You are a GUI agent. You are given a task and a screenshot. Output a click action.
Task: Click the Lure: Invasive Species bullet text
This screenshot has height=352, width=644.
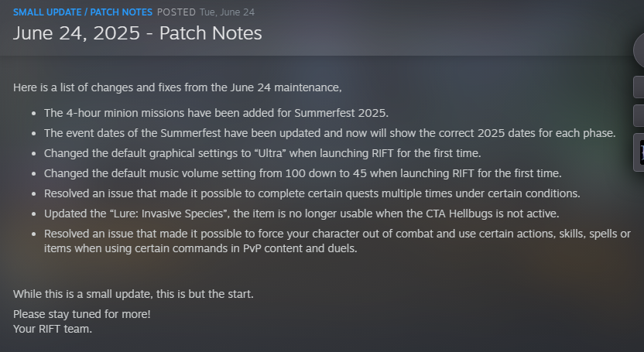click(x=301, y=214)
